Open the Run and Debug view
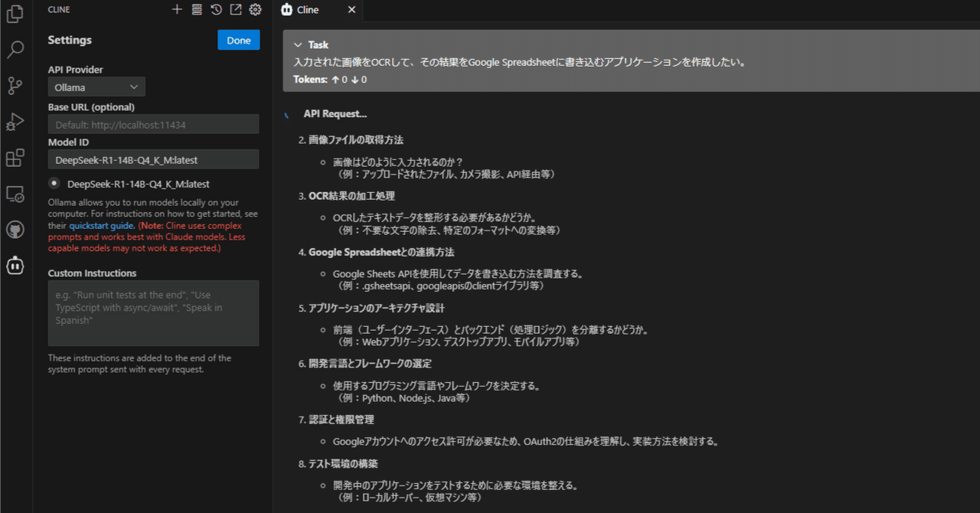980x513 pixels. coord(15,122)
